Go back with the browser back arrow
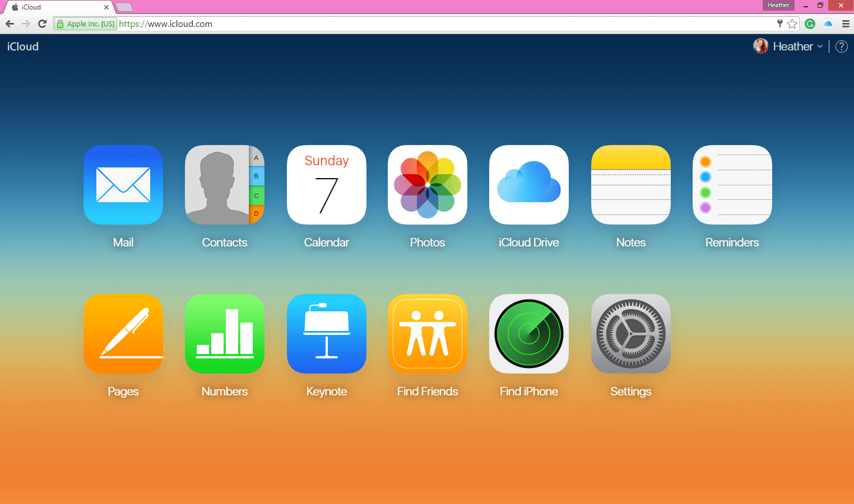854x504 pixels. tap(10, 24)
